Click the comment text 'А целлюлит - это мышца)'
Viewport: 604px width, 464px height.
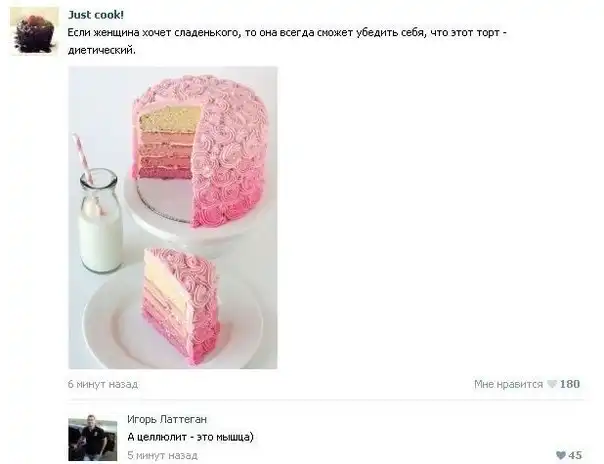tap(190, 437)
